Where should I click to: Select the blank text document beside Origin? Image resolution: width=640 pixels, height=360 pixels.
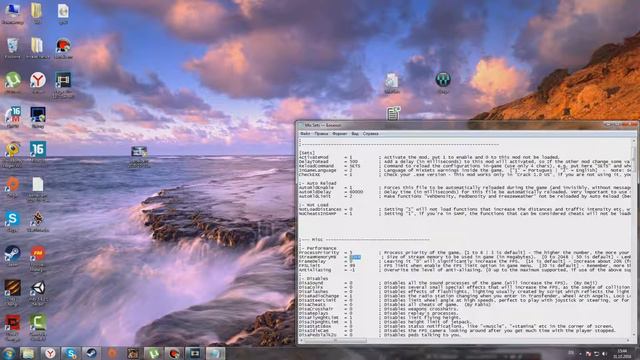(x=38, y=188)
